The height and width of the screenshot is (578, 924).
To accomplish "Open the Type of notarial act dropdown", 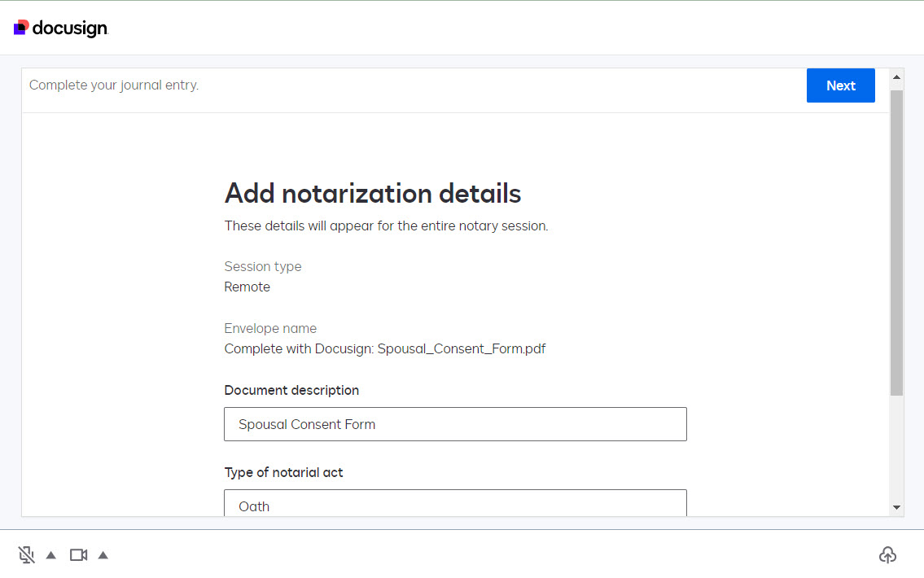I will (455, 504).
